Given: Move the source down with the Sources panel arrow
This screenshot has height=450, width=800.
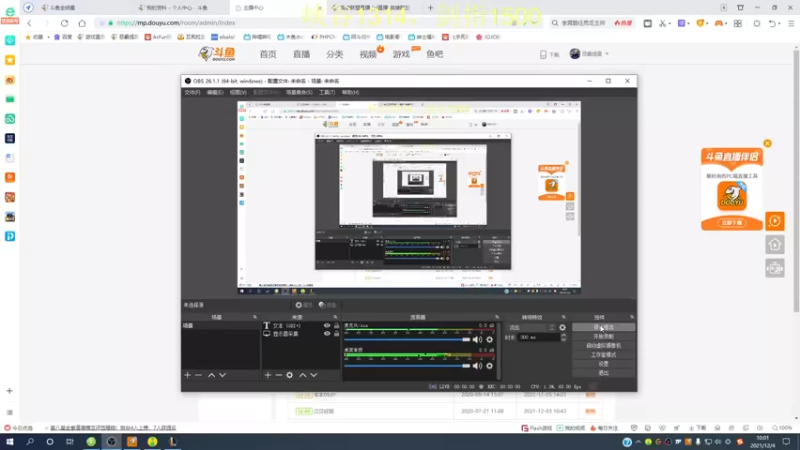Looking at the screenshot, I should click(314, 375).
